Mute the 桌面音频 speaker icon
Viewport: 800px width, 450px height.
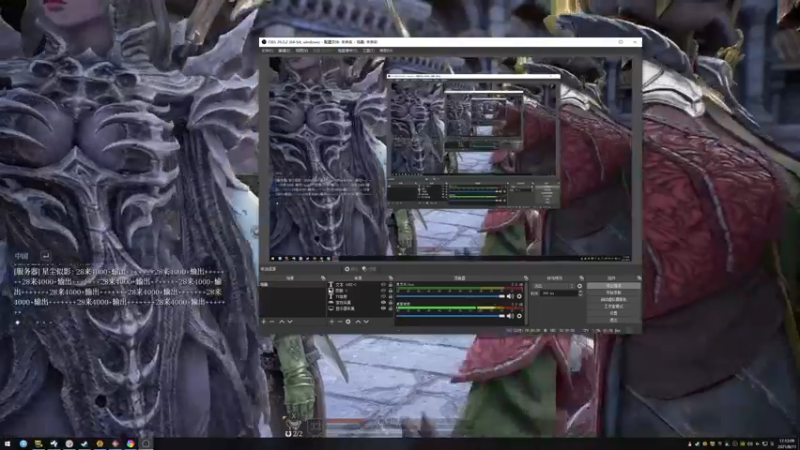pyautogui.click(x=510, y=316)
